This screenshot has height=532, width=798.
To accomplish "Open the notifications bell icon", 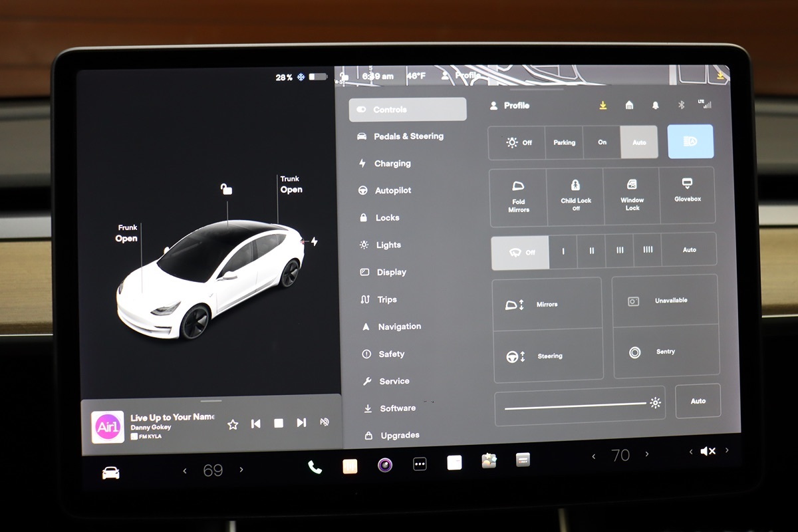I will [656, 105].
